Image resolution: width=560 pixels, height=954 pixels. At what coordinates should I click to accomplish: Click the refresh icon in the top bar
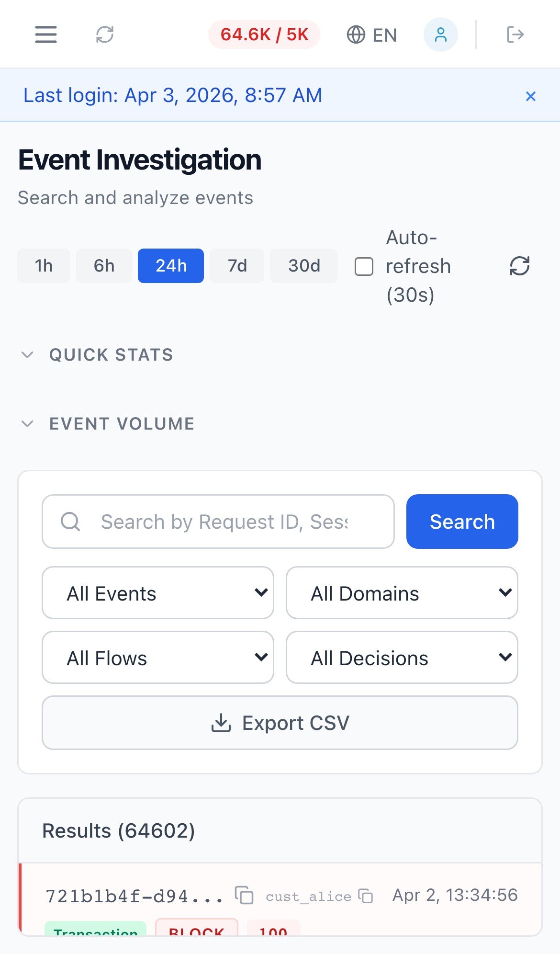(x=105, y=34)
